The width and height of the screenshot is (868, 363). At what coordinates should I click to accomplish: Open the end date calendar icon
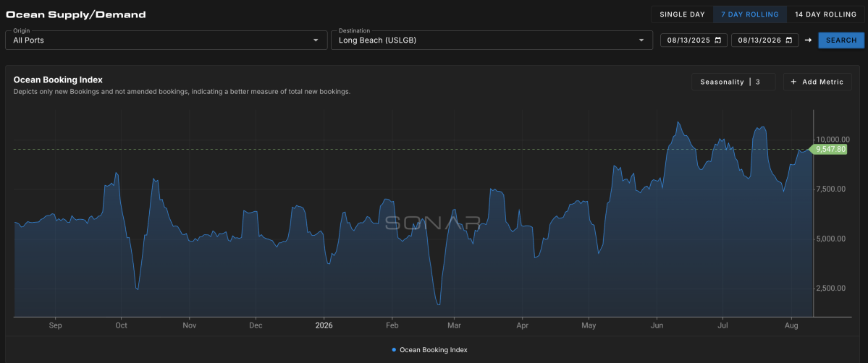tap(789, 40)
